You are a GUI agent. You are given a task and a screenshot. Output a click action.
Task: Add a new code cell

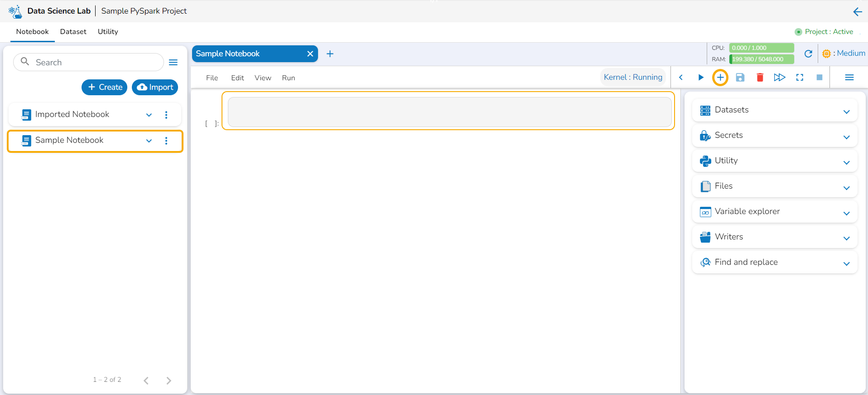coord(720,78)
